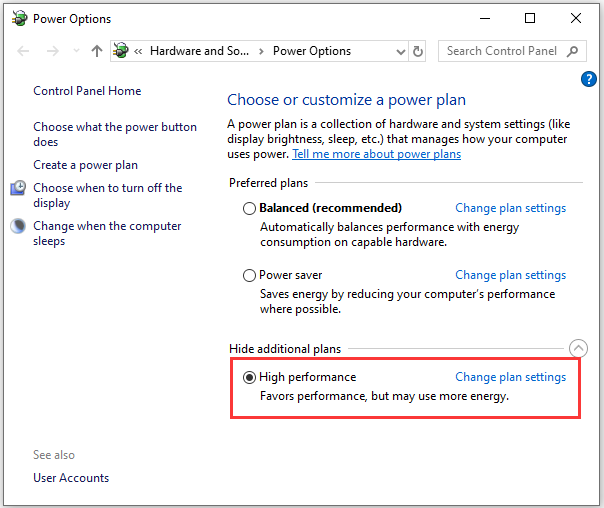This screenshot has width=604, height=508.
Task: Open the recent locations dropdown arrow
Action: point(76,51)
